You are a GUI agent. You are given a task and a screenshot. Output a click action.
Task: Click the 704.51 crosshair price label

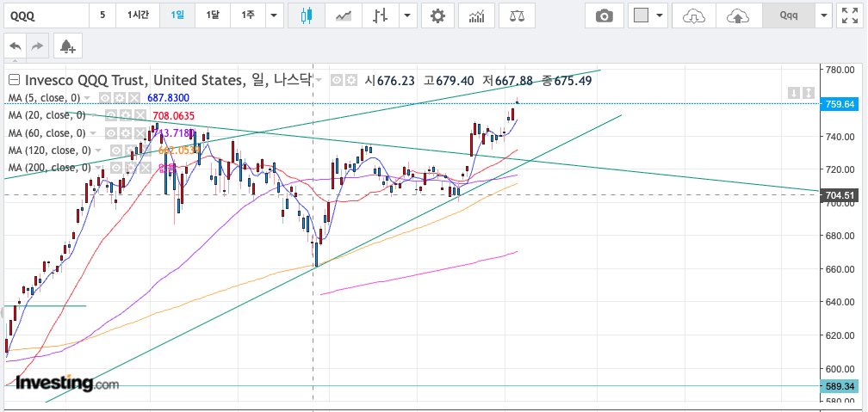pos(840,194)
